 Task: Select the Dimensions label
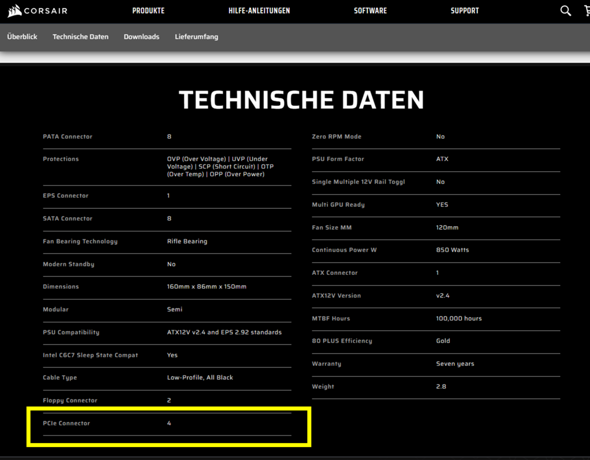[x=61, y=287]
